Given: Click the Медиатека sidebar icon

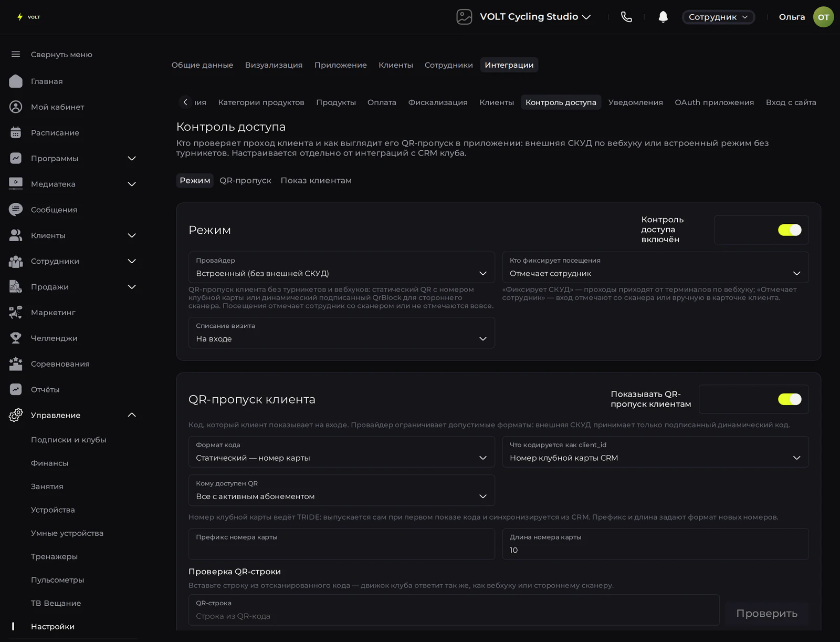Looking at the screenshot, I should pos(16,184).
